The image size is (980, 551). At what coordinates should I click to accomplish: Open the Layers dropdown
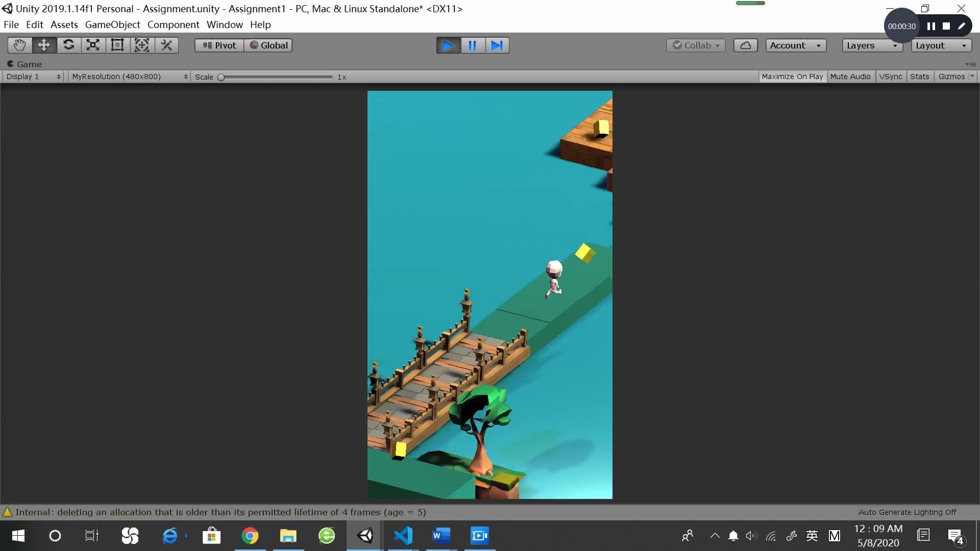[x=871, y=45]
